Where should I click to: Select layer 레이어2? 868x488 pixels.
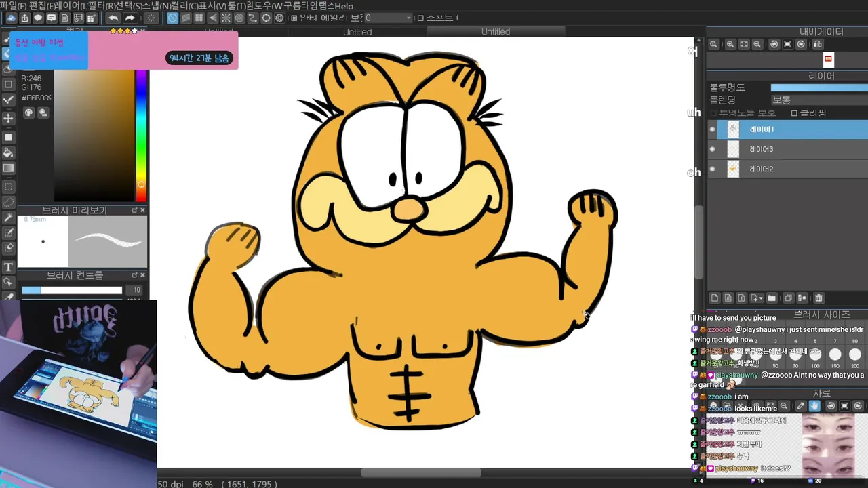coord(787,169)
